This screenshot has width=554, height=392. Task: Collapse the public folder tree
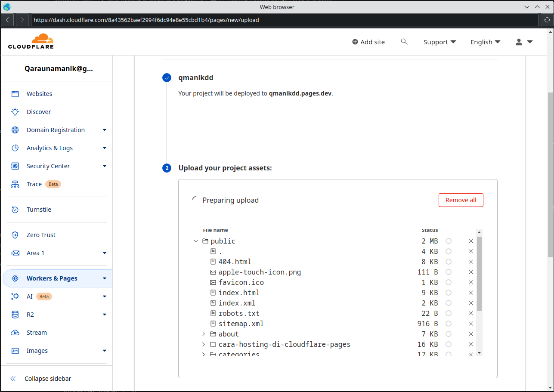click(196, 241)
